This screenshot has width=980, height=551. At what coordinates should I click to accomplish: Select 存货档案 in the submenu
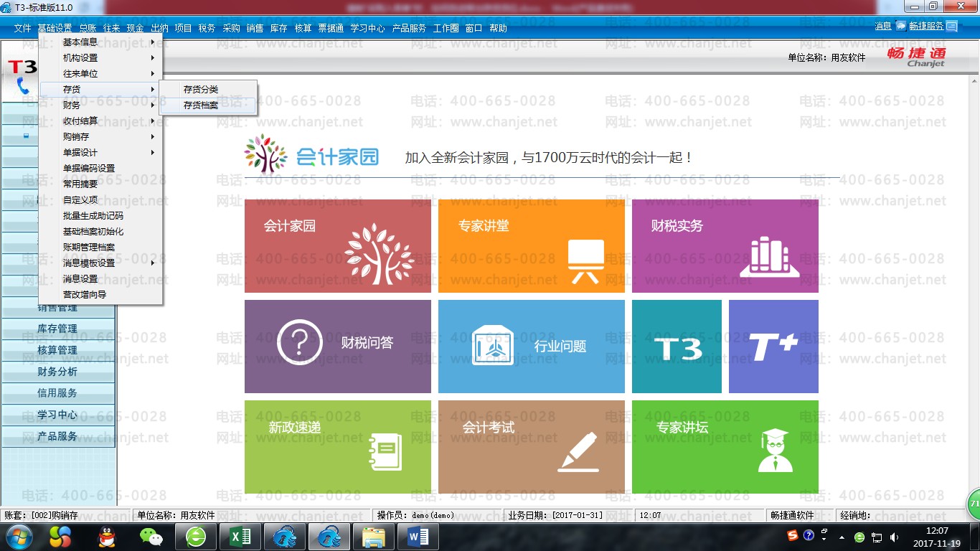point(201,105)
